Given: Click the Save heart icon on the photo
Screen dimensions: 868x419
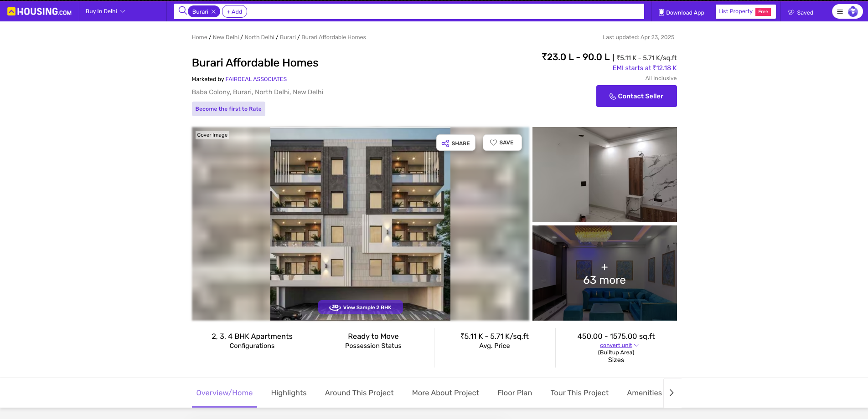Looking at the screenshot, I should (493, 143).
